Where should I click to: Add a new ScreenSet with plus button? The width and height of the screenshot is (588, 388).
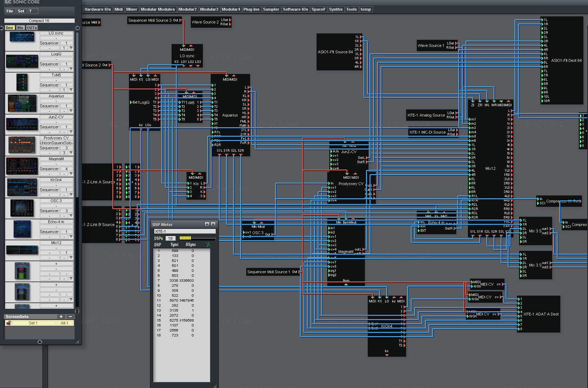click(61, 317)
